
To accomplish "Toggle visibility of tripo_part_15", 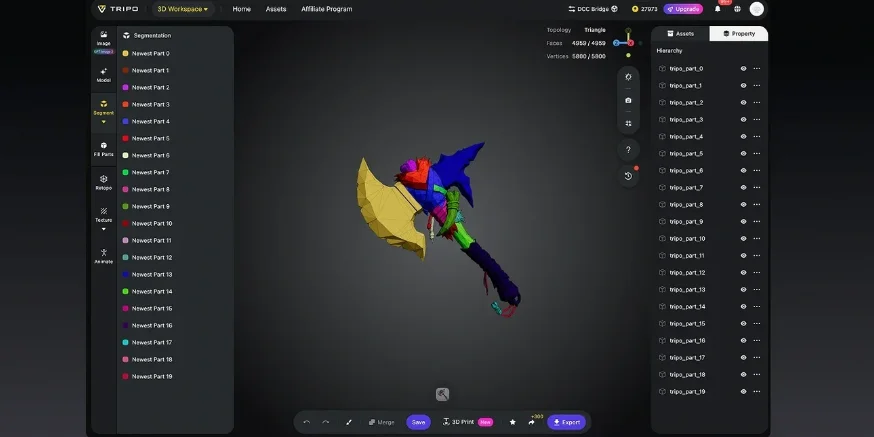I will (743, 323).
